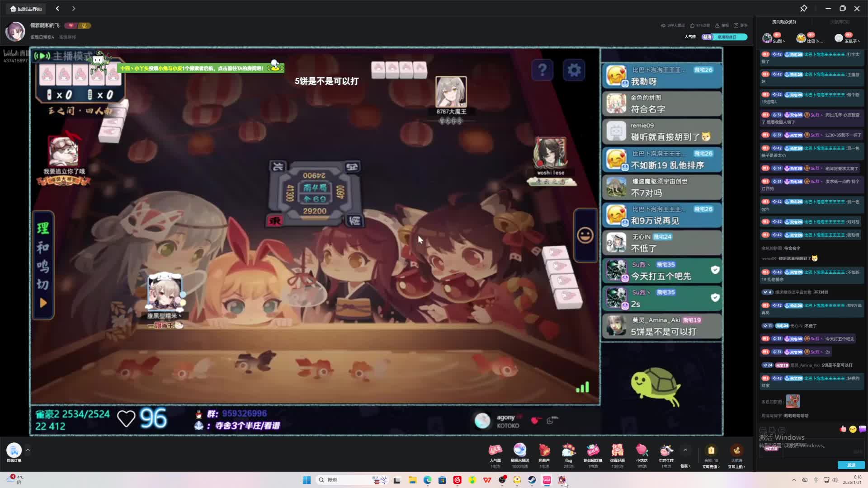This screenshot has height=488, width=868.
Task: Switch to the 大航海 tab
Action: pyautogui.click(x=840, y=22)
